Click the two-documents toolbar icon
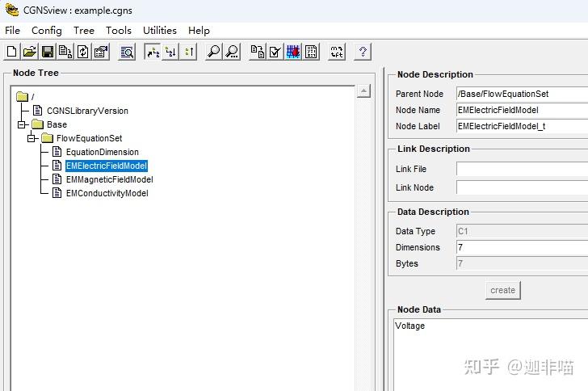Screen dimensions: 588x391 258,52
